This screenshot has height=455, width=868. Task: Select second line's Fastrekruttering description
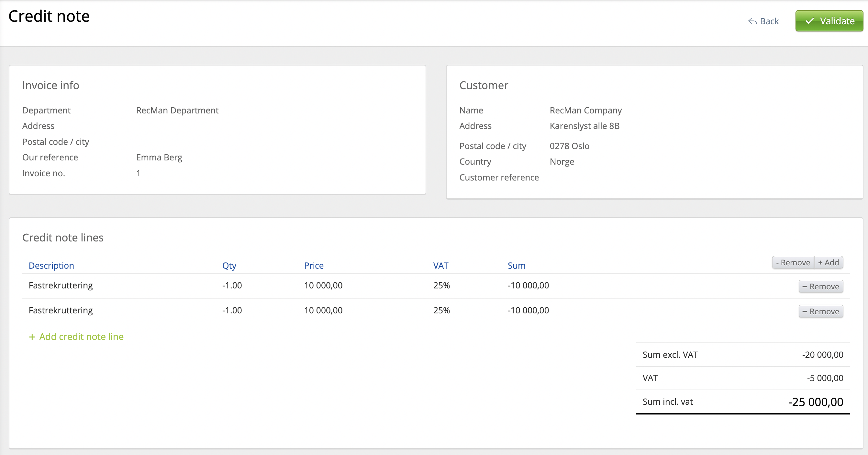click(61, 310)
